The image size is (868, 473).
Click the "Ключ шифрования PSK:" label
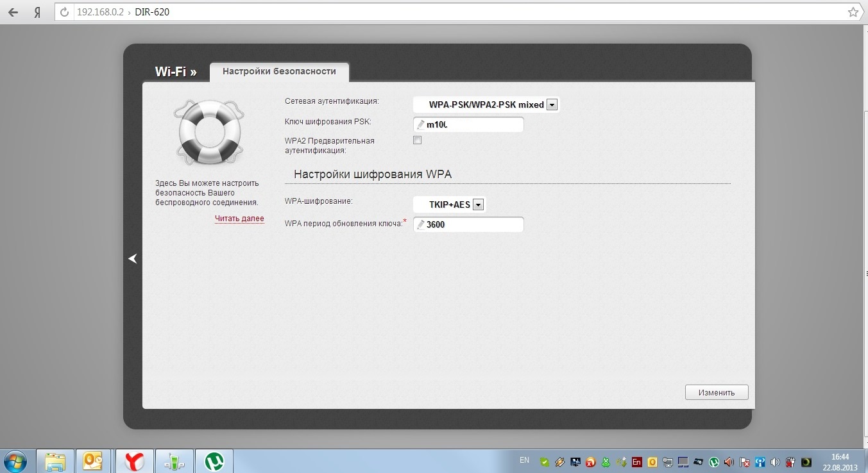[328, 121]
